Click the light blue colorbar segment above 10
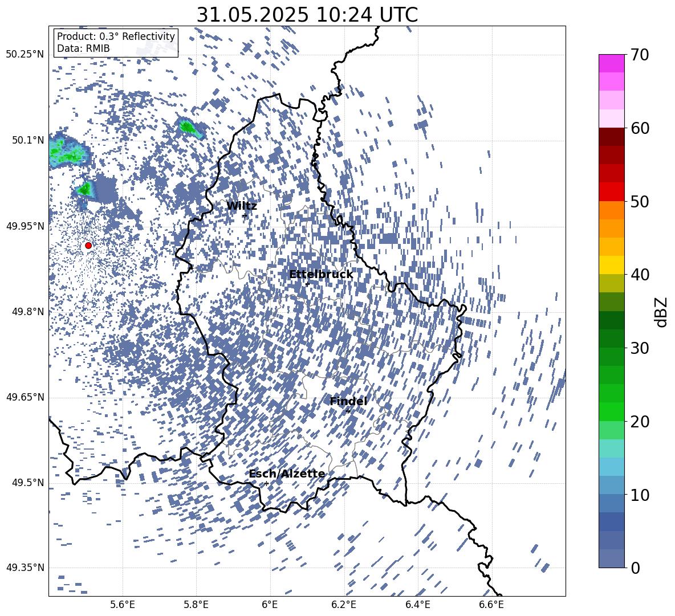This screenshot has height=616, width=675. 611,466
